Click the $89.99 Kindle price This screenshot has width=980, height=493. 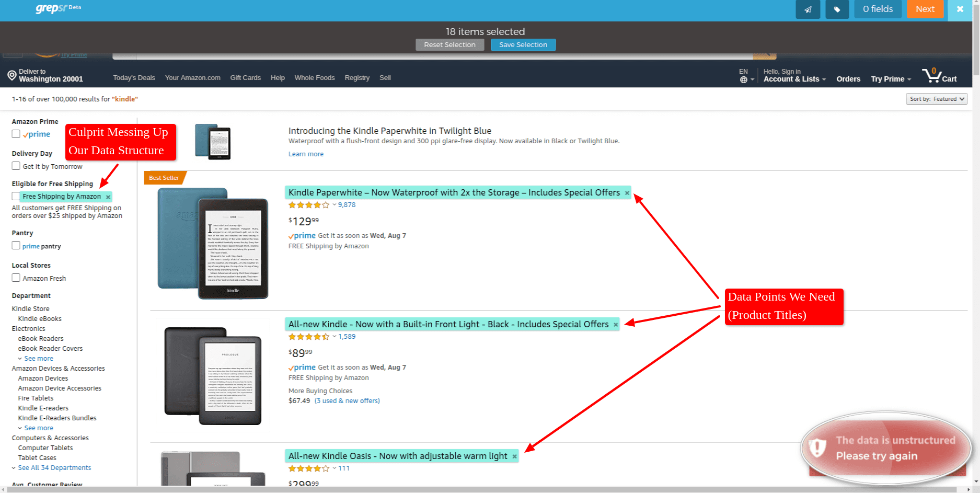[301, 353]
